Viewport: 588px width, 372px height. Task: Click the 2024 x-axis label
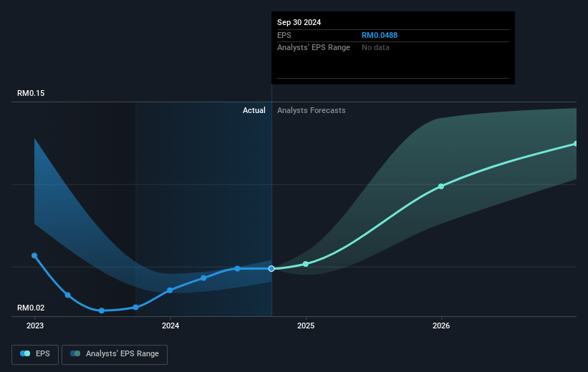coord(170,325)
